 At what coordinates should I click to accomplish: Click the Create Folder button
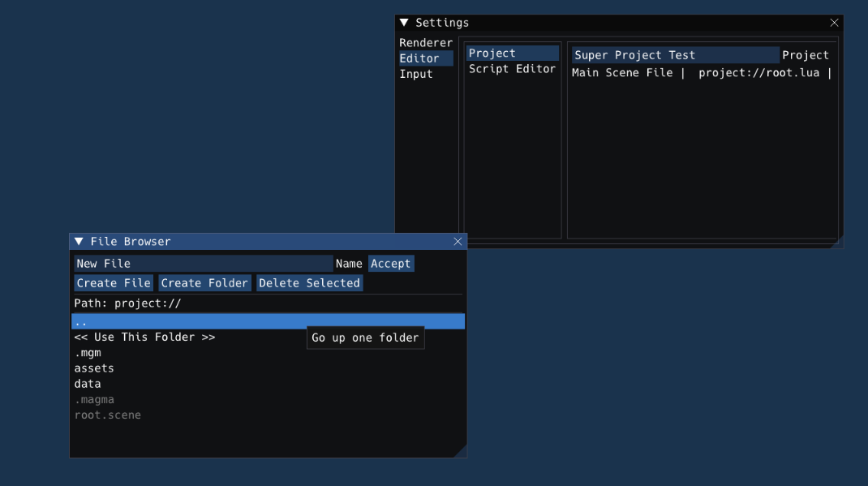coord(204,283)
